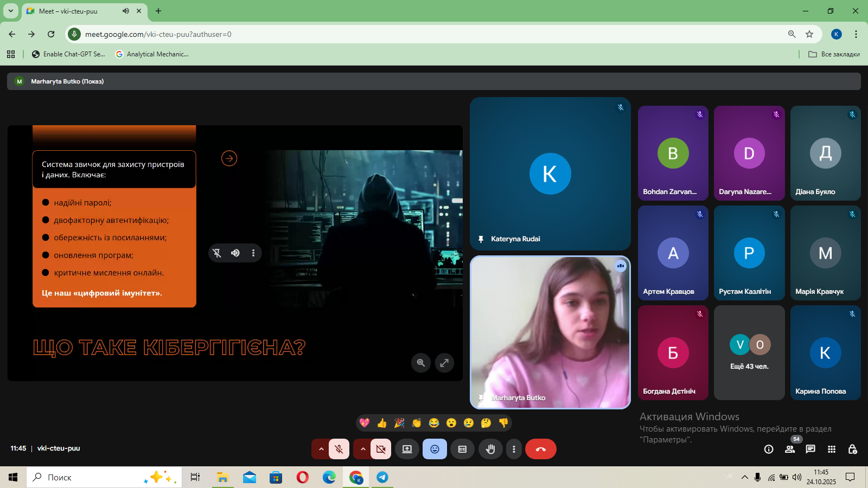This screenshot has height=488, width=868.
Task: Expand video settings arrow beside the camera
Action: click(363, 449)
